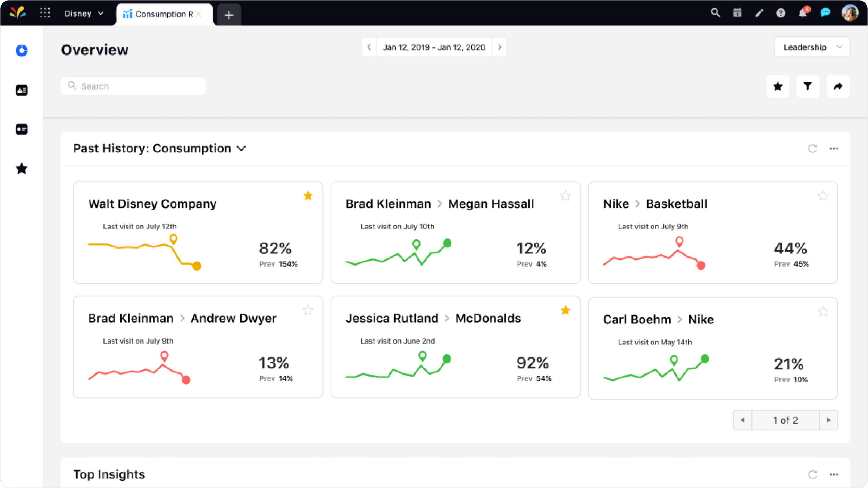Click the Search input field
The width and height of the screenshot is (868, 488).
tap(133, 86)
